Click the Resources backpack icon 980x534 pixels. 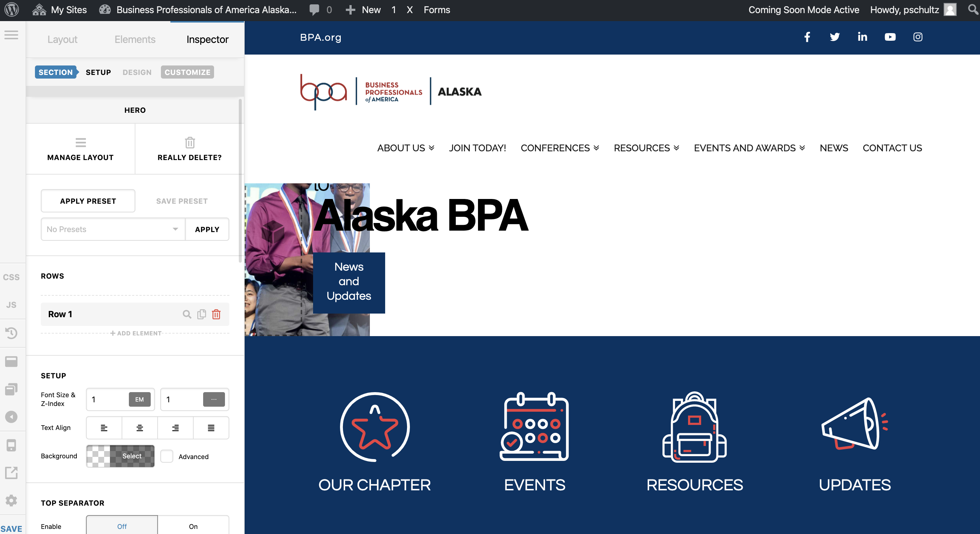694,427
